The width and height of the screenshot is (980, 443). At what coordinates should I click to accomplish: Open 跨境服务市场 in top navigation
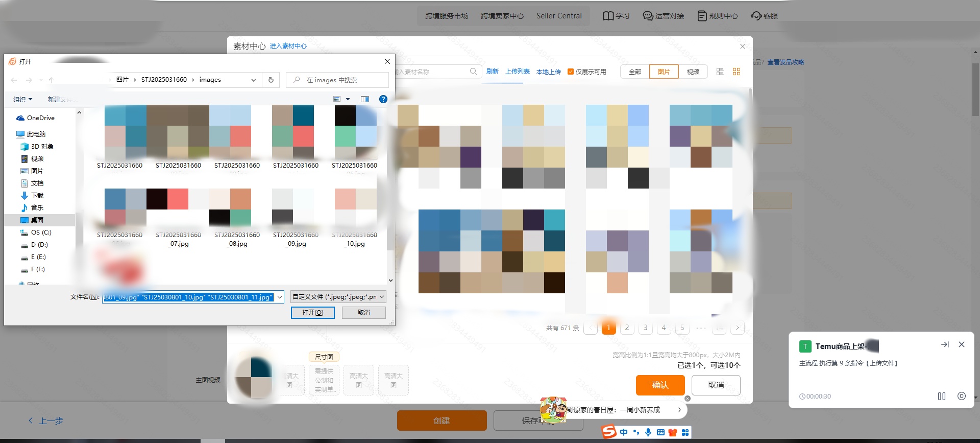point(447,16)
